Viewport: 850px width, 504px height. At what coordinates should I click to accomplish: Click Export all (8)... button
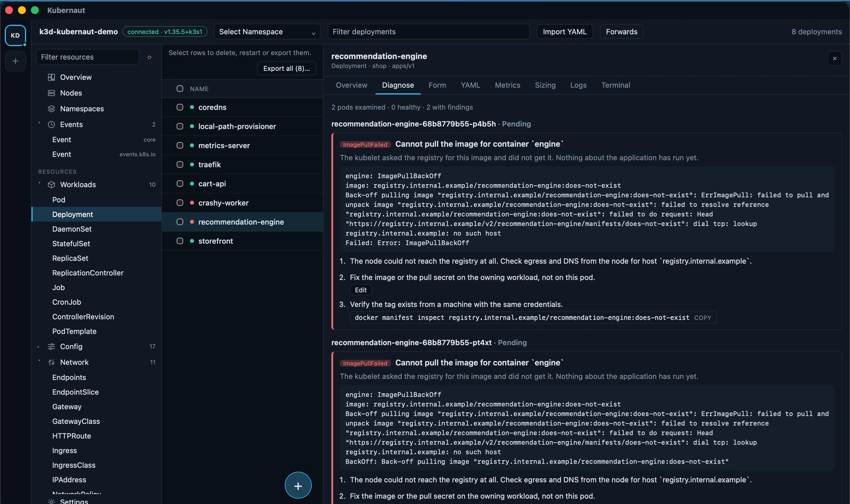(286, 68)
